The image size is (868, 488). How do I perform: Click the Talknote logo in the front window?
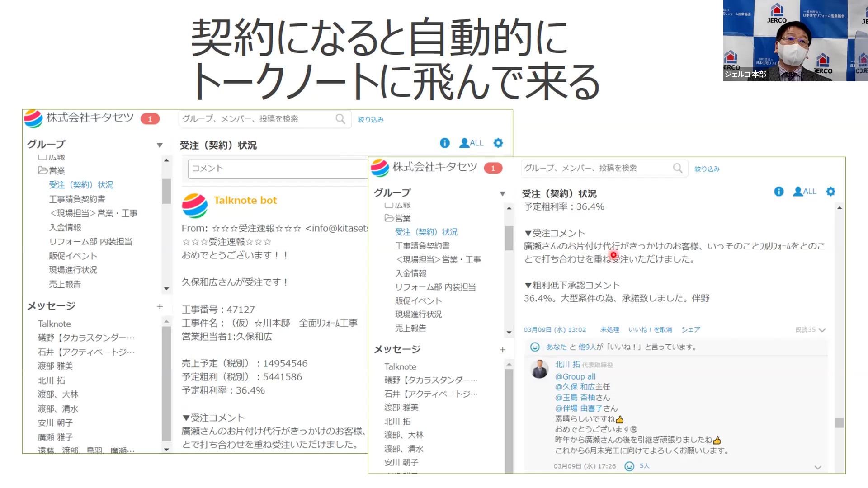point(380,168)
